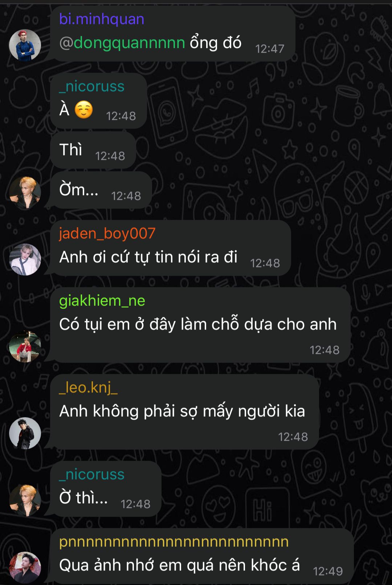View jaden_boy007's profile avatar

pyautogui.click(x=25, y=259)
